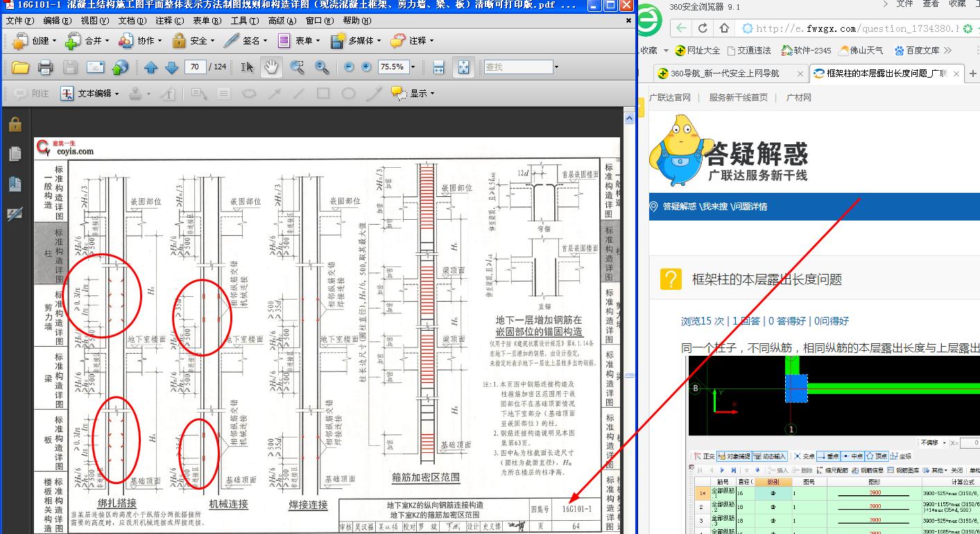Open a file with the folder icon
This screenshot has width=980, height=534.
click(20, 67)
